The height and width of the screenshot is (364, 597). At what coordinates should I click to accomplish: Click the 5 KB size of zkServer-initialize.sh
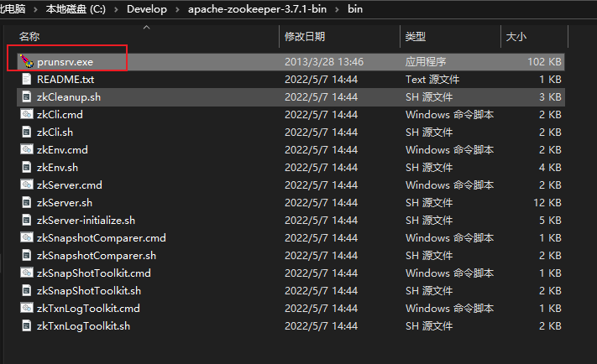point(550,221)
